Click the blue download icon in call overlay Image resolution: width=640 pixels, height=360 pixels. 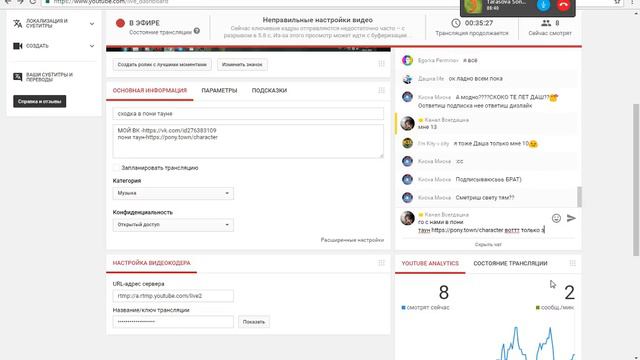(543, 5)
